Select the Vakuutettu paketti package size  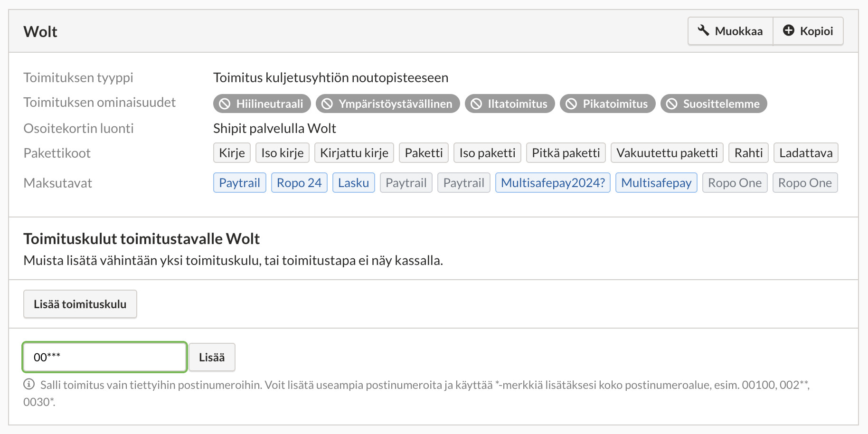(667, 153)
